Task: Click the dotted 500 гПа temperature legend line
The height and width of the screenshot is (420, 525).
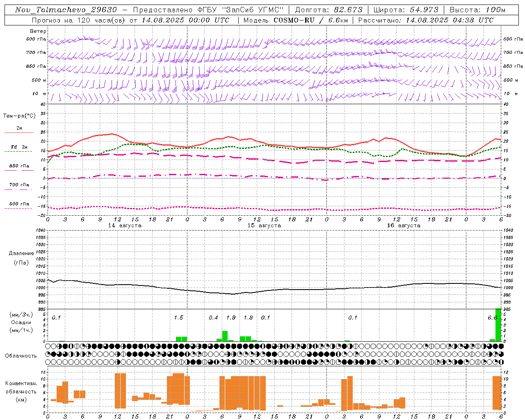Action: pyautogui.click(x=18, y=208)
